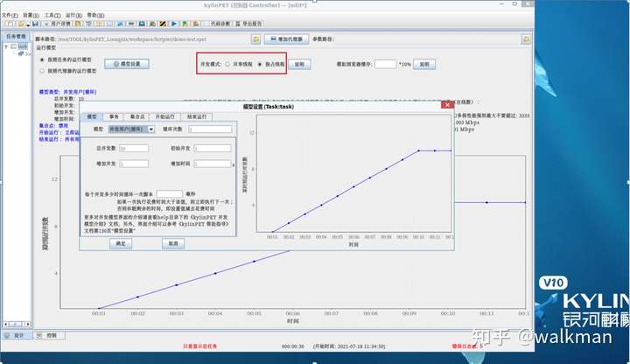Switch to the 设计 bottom tab

tap(16, 335)
